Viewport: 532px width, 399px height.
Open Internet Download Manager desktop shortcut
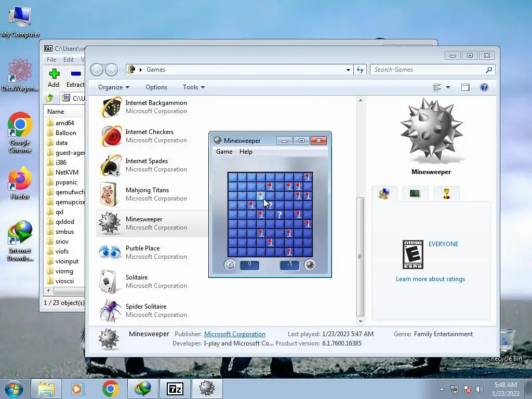pyautogui.click(x=20, y=241)
